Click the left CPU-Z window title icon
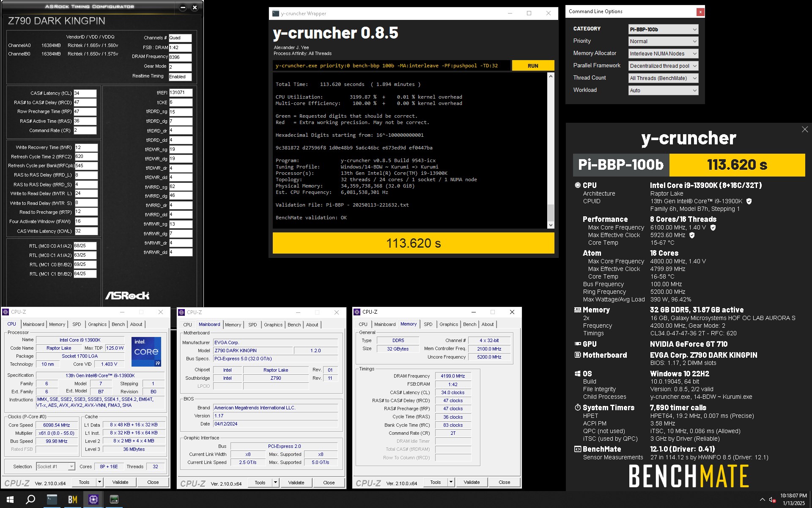The height and width of the screenshot is (508, 812). [5, 312]
